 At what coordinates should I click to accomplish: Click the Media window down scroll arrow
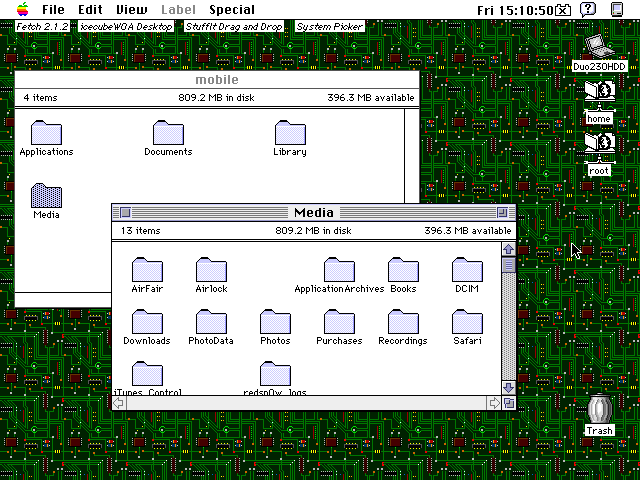509,387
